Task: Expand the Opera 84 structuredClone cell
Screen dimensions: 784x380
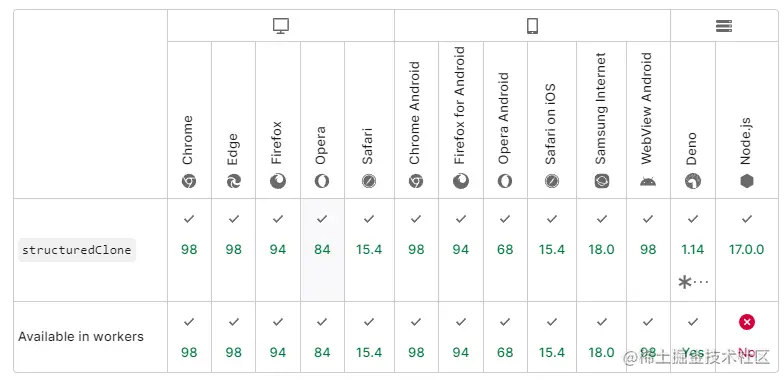Action: [x=322, y=250]
